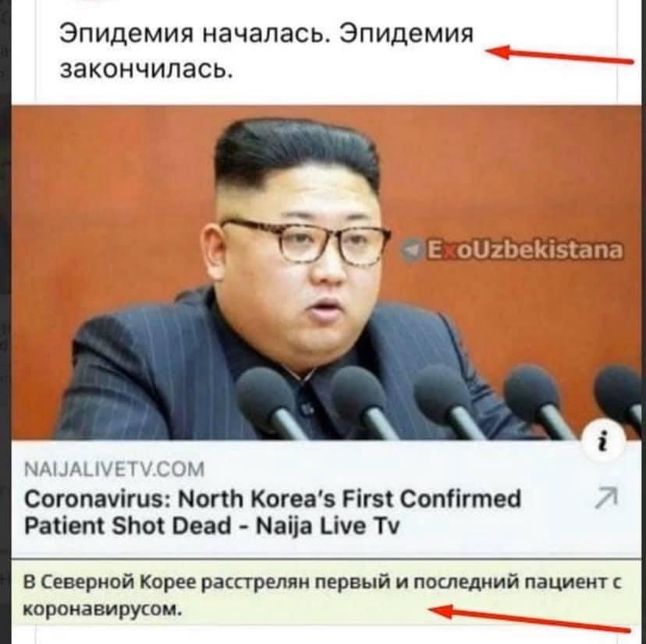646x644 pixels.
Task: Tap the round info "i" icon
Action: tap(605, 443)
